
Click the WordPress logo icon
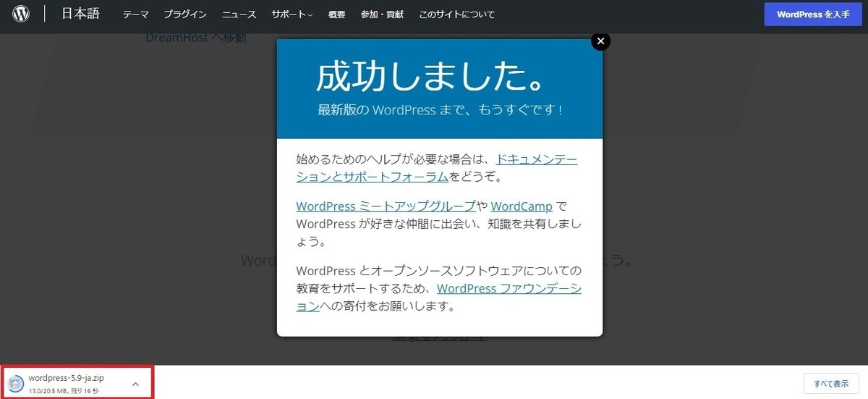pyautogui.click(x=21, y=14)
